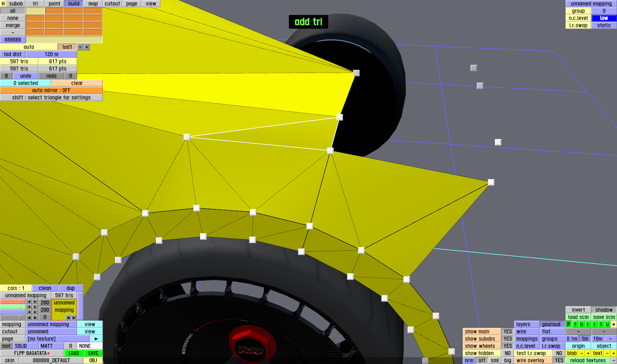617x364 pixels.
Task: Toggle show hidden NO setting
Action: pyautogui.click(x=508, y=353)
